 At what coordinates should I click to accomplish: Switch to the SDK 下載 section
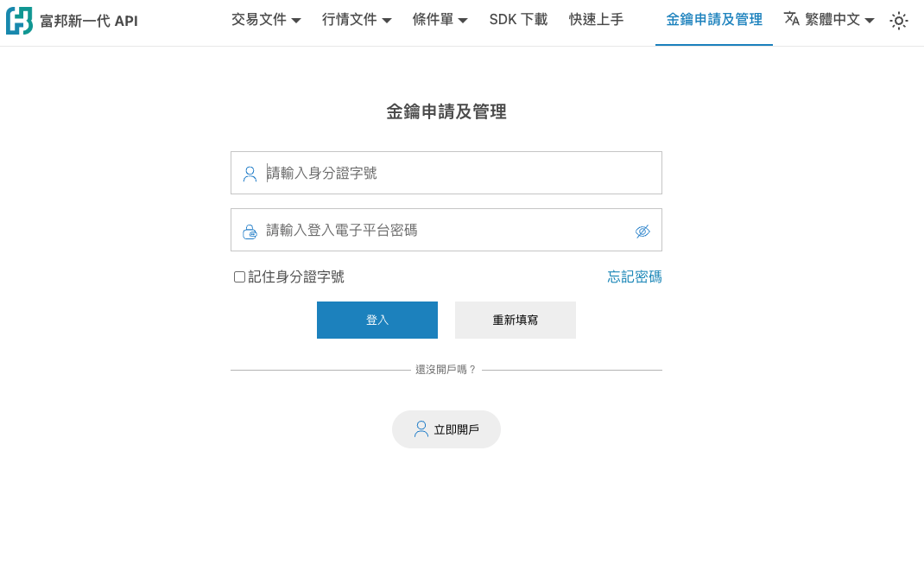517,19
